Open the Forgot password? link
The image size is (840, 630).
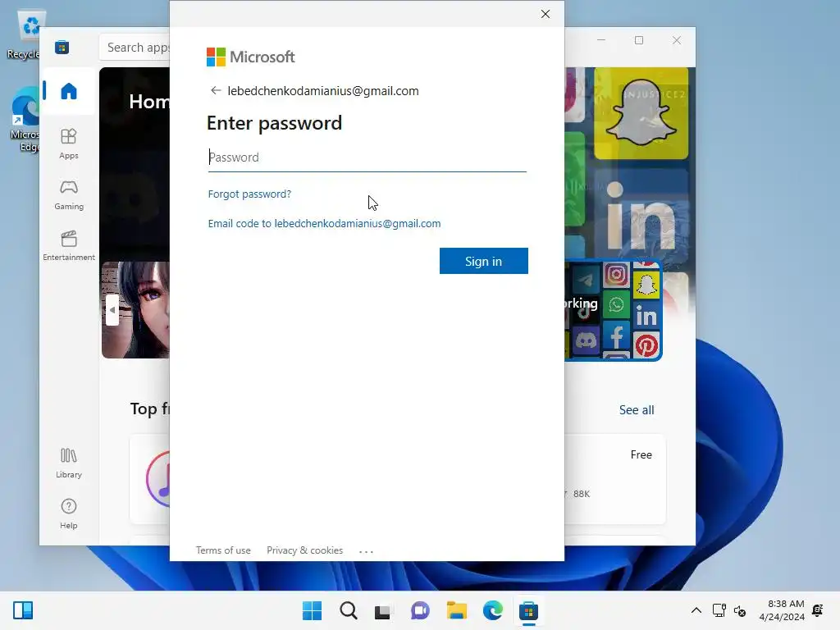tap(249, 194)
